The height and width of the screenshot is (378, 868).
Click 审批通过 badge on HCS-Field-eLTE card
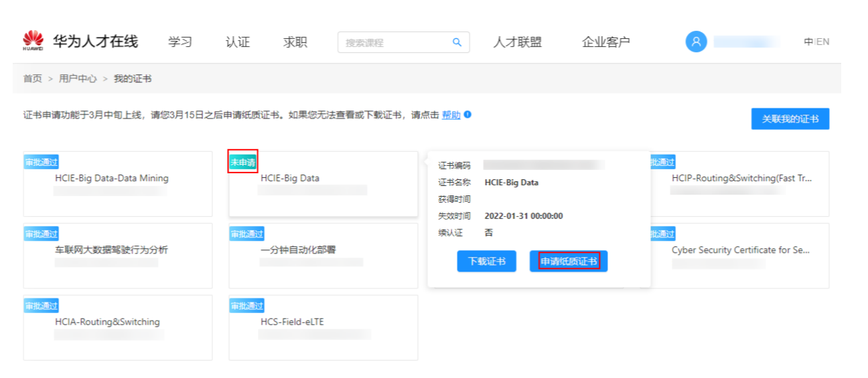tap(247, 306)
